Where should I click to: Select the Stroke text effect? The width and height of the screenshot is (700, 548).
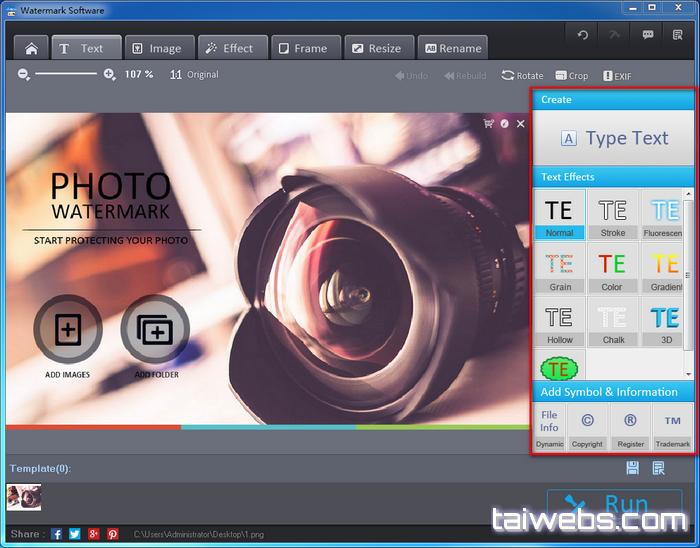tap(613, 214)
